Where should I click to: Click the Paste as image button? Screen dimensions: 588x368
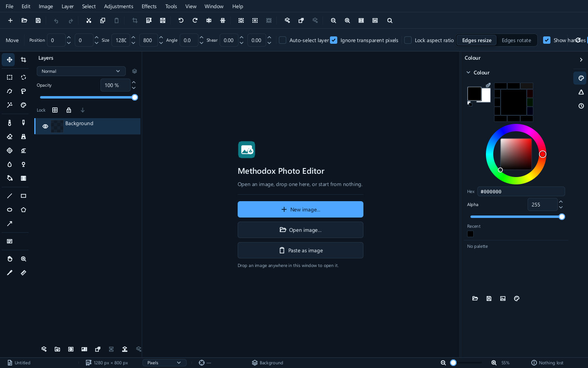click(301, 250)
